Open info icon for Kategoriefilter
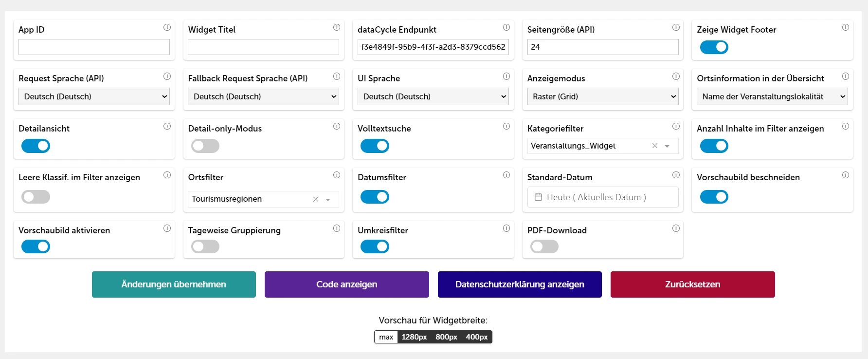The image size is (868, 359). tap(676, 126)
